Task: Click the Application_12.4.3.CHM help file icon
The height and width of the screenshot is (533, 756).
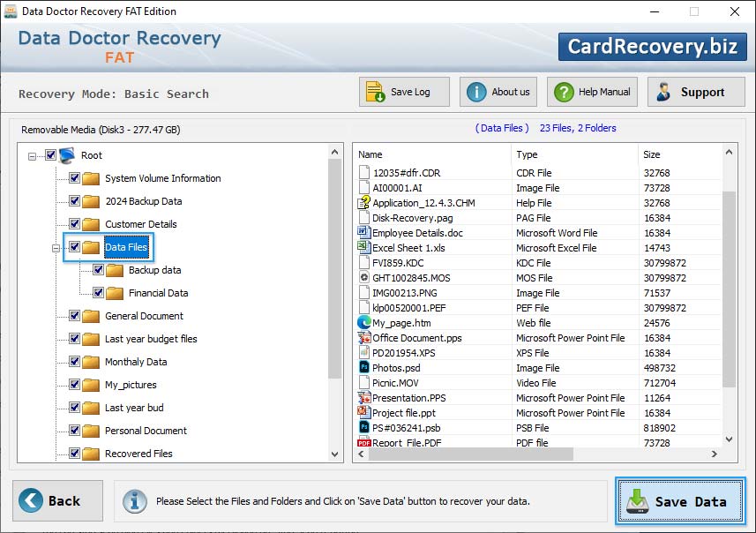Action: tap(364, 203)
